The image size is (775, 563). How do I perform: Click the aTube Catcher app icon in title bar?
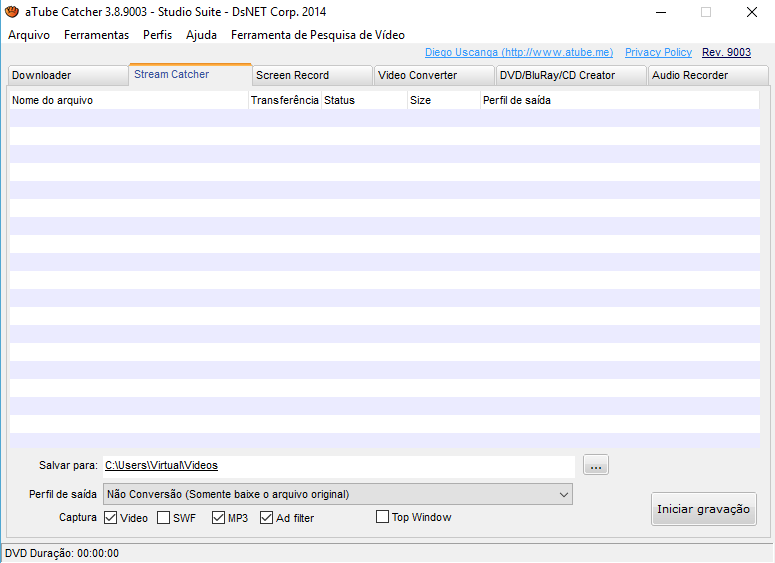tap(11, 11)
